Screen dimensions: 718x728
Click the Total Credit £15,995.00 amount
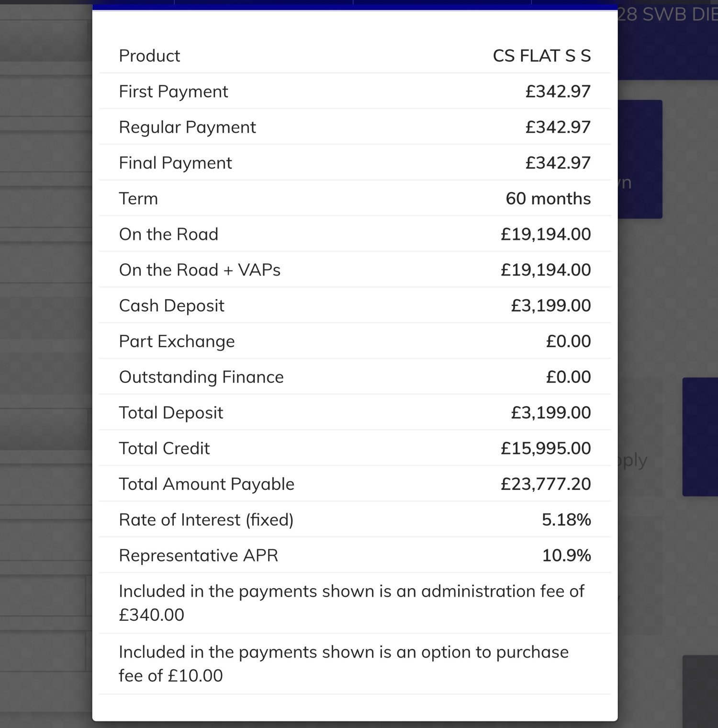(x=546, y=448)
